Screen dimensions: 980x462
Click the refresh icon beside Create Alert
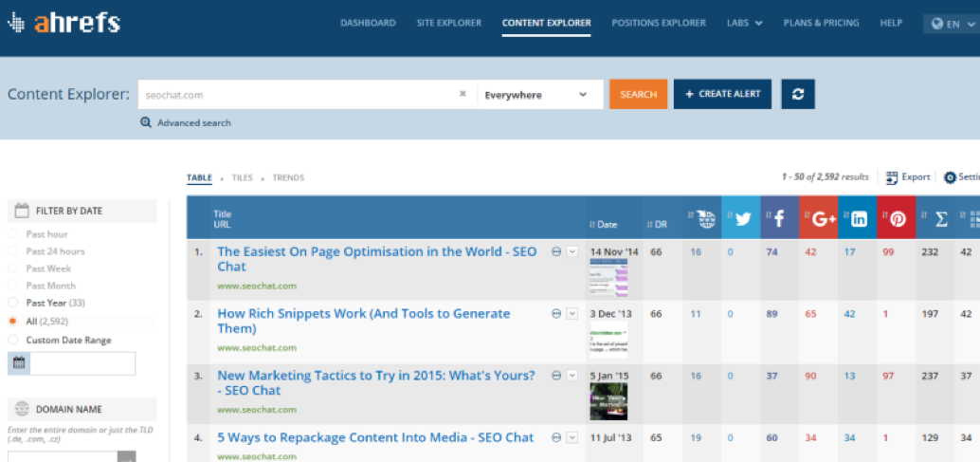[798, 94]
